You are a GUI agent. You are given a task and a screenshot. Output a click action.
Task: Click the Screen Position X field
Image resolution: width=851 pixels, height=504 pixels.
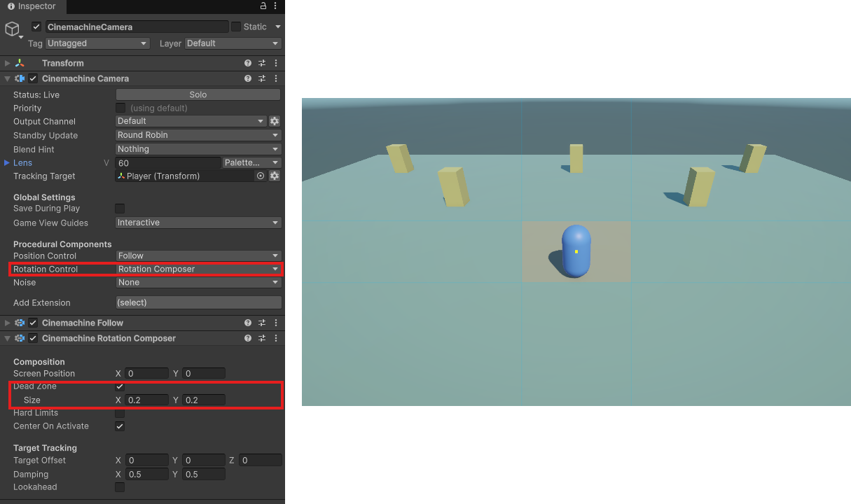pyautogui.click(x=147, y=373)
